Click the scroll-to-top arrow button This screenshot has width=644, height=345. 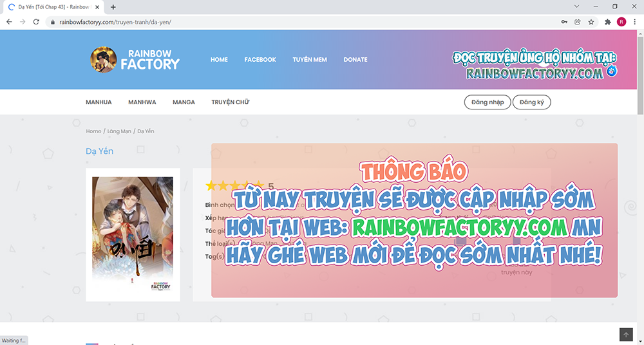[x=626, y=335]
